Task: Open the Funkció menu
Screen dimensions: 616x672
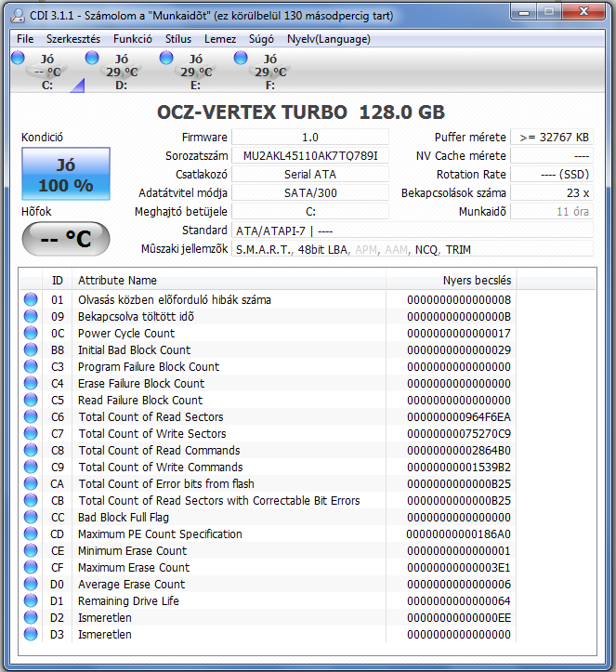Action: coord(132,39)
